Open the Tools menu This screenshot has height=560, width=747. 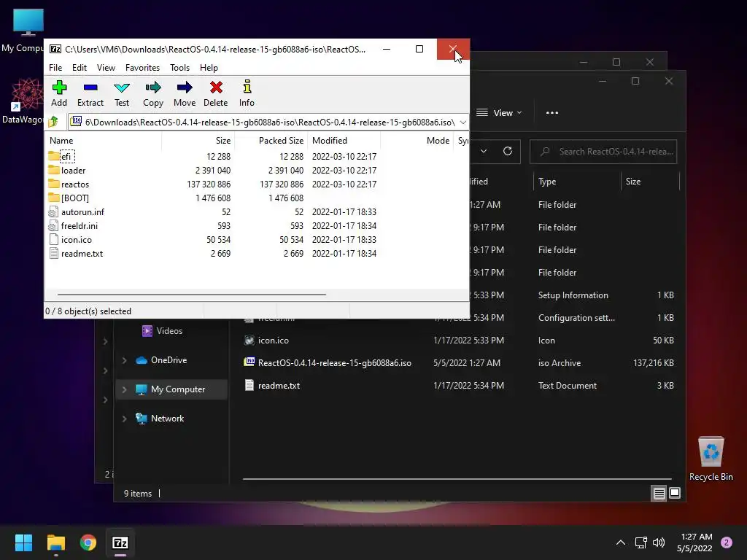[x=179, y=68]
